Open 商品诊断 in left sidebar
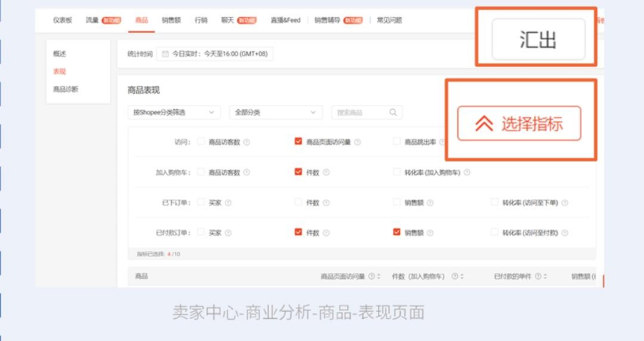 click(x=66, y=89)
